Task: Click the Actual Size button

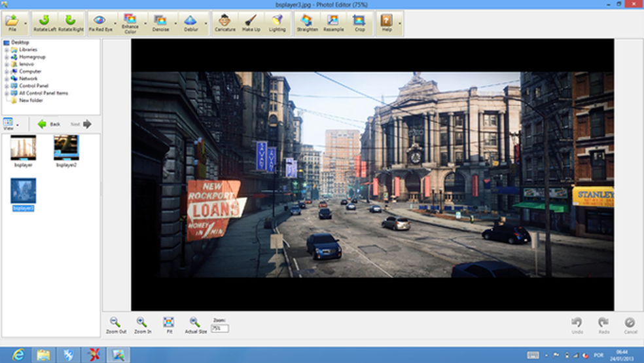Action: pos(194,324)
